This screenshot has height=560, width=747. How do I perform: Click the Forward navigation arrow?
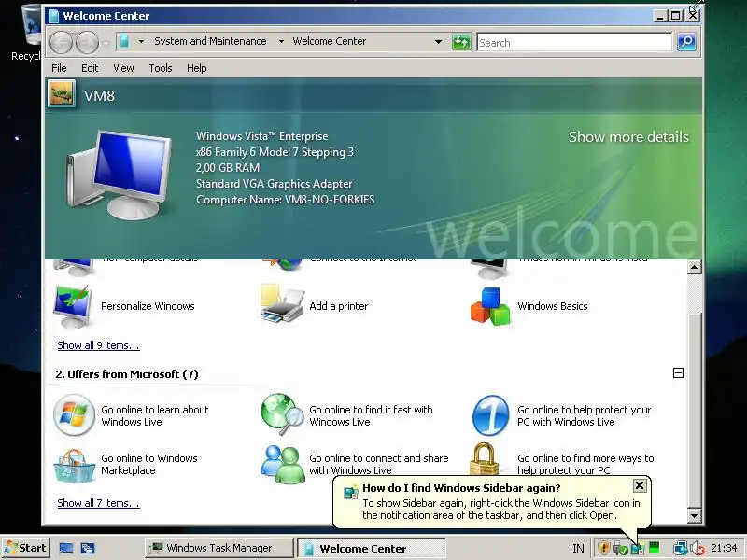[x=87, y=42]
